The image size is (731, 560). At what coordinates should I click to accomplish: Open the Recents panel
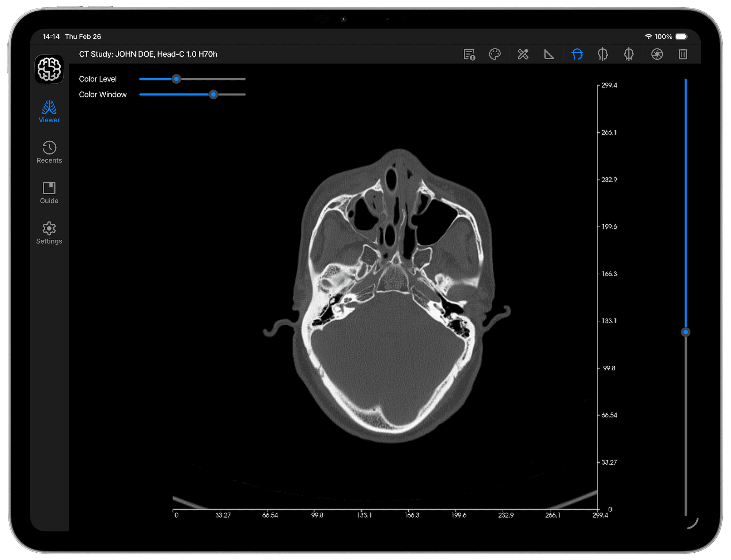click(x=49, y=152)
